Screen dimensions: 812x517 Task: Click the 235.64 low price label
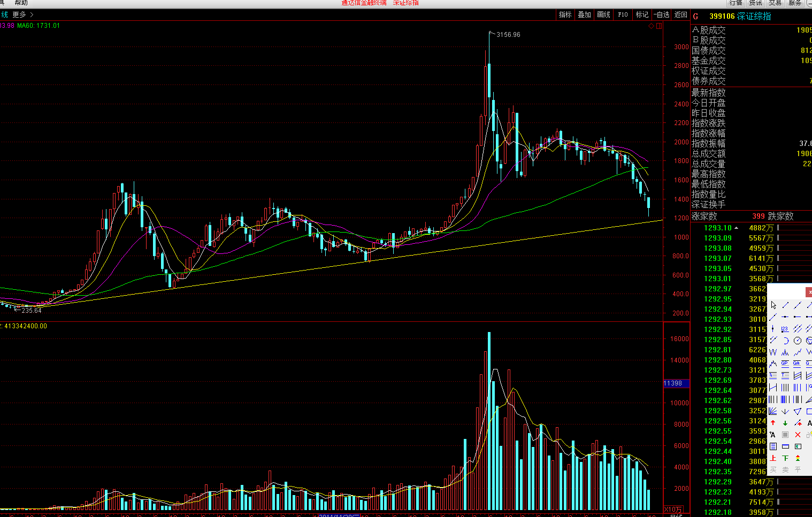point(31,311)
